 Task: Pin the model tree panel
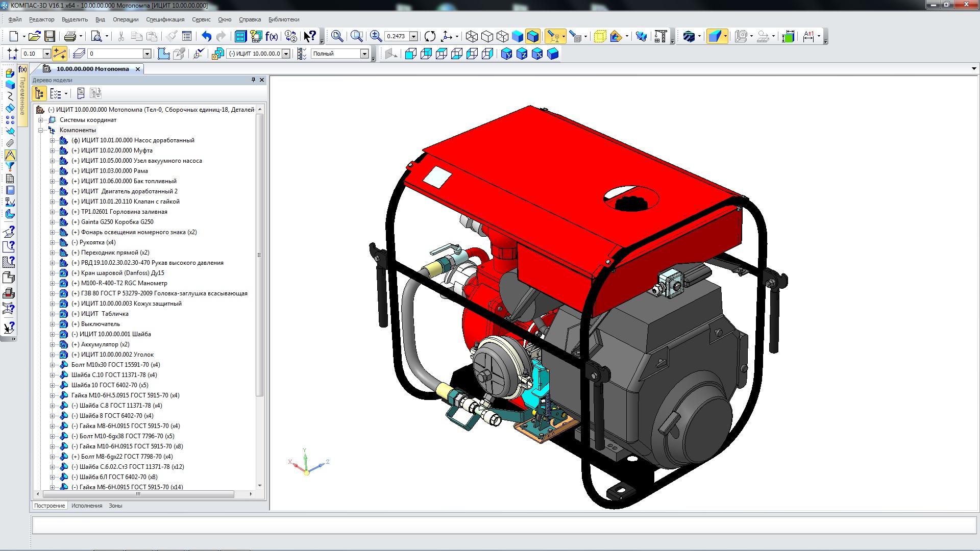point(253,80)
